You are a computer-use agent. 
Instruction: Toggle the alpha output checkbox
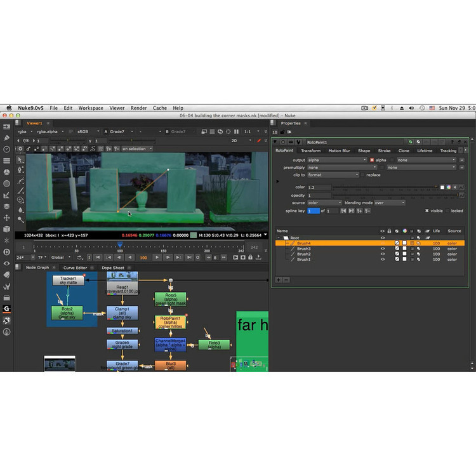coord(372,160)
